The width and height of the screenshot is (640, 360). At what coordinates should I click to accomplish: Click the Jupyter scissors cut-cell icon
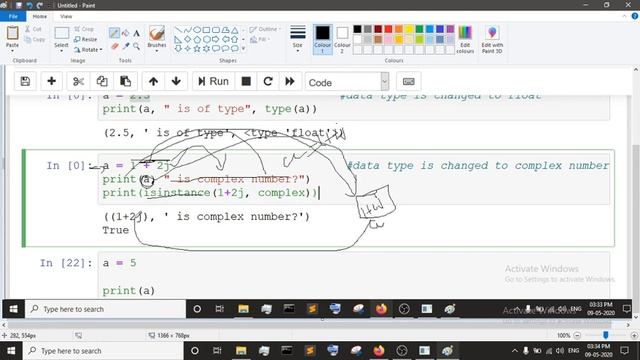coord(78,81)
